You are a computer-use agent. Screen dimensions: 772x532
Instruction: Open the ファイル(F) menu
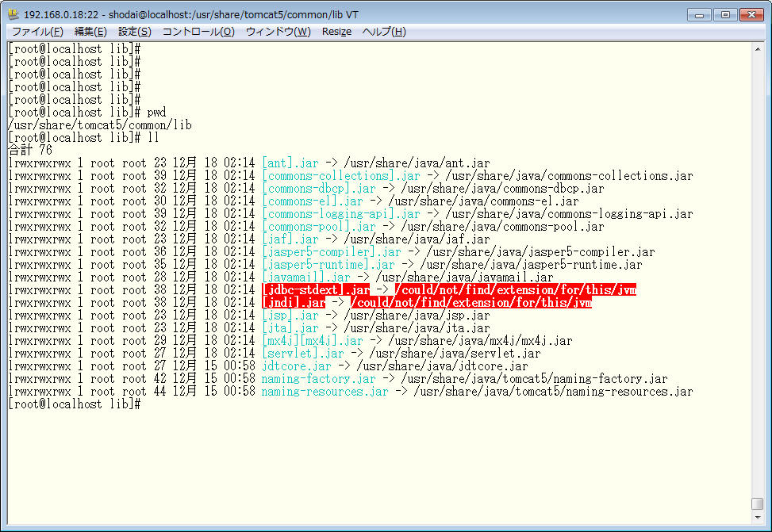tap(37, 32)
